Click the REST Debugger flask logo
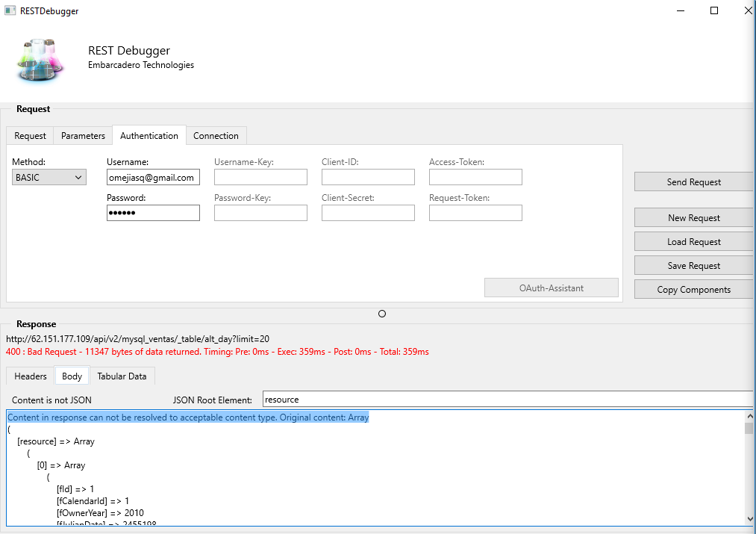Screen dimensions: 756x534 pyautogui.click(x=40, y=59)
